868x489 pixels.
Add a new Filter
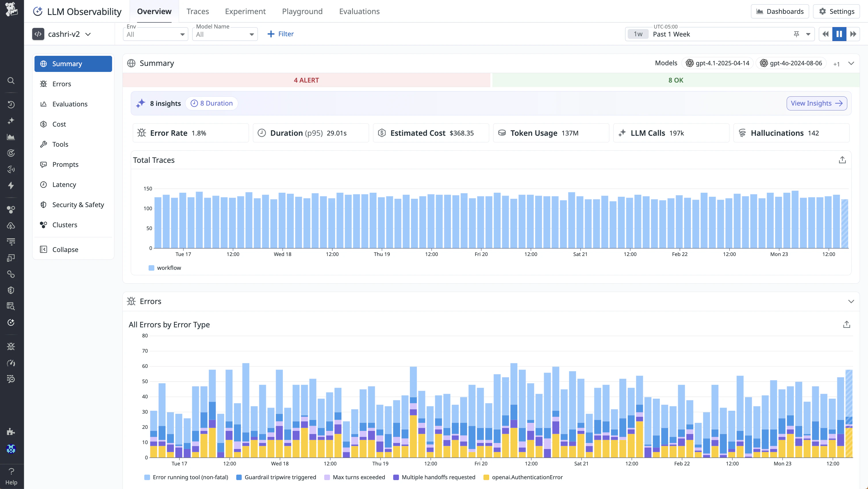280,34
